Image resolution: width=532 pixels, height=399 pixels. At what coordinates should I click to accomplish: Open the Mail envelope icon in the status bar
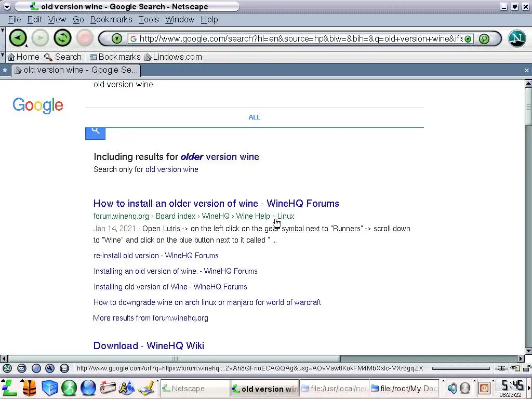[x=22, y=368]
